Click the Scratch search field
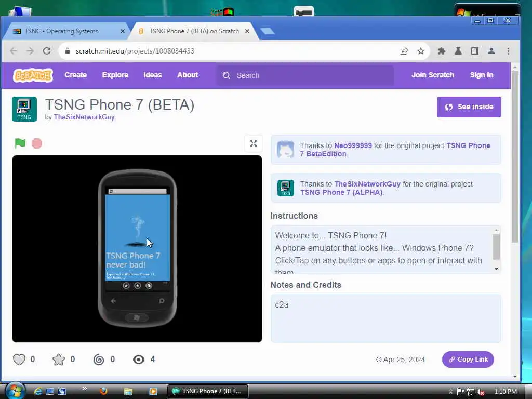Viewport: 532px width, 399px height. pyautogui.click(x=305, y=75)
